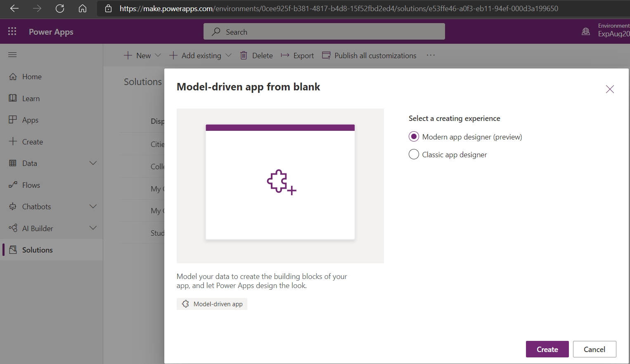Collapse the left navigation hamburger menu
This screenshot has width=630, height=364.
click(12, 55)
